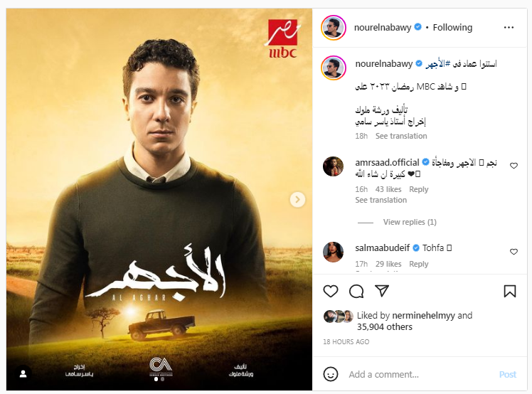Open the 35,904 others likes list
The width and height of the screenshot is (532, 394).
tap(384, 327)
